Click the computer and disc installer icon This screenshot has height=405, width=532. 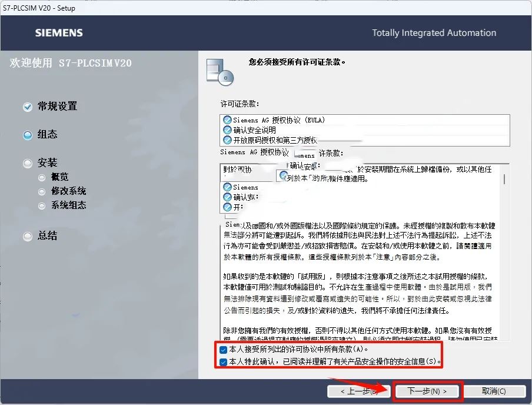tap(220, 72)
